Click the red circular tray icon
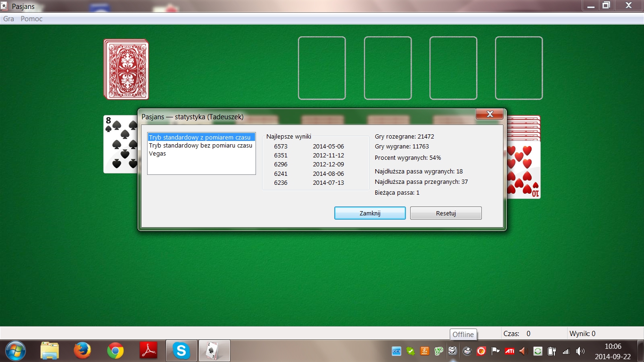 pyautogui.click(x=481, y=351)
